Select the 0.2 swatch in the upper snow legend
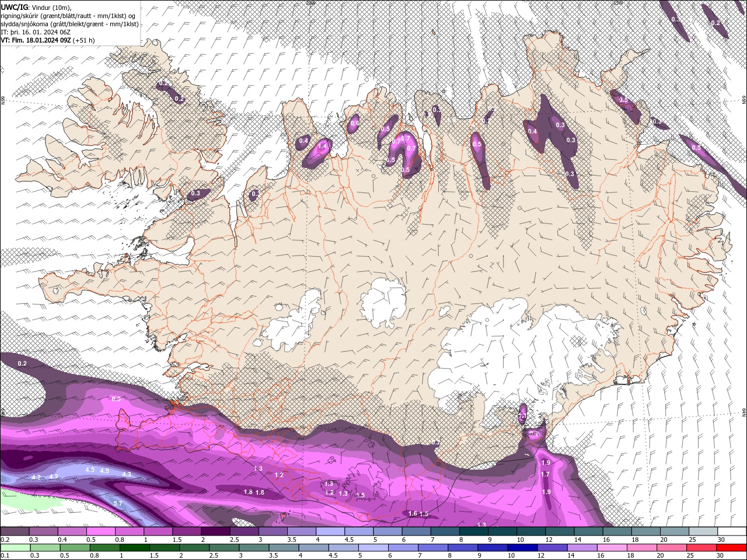 tap(14, 531)
